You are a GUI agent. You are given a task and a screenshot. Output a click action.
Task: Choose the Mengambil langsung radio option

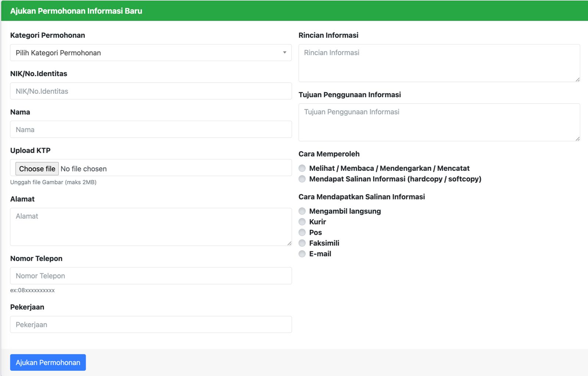tap(302, 211)
